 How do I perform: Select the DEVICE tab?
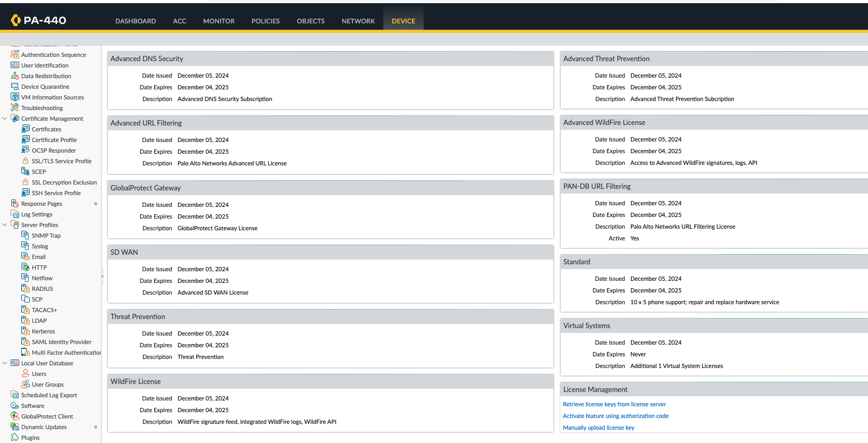[403, 21]
